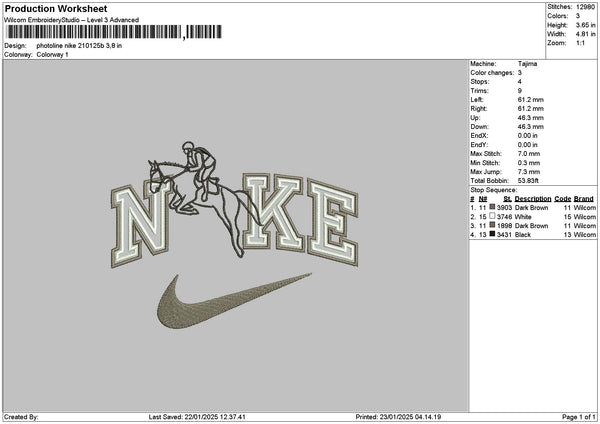Click the Colors value 3 in header
This screenshot has height=424, width=600.
[578, 16]
